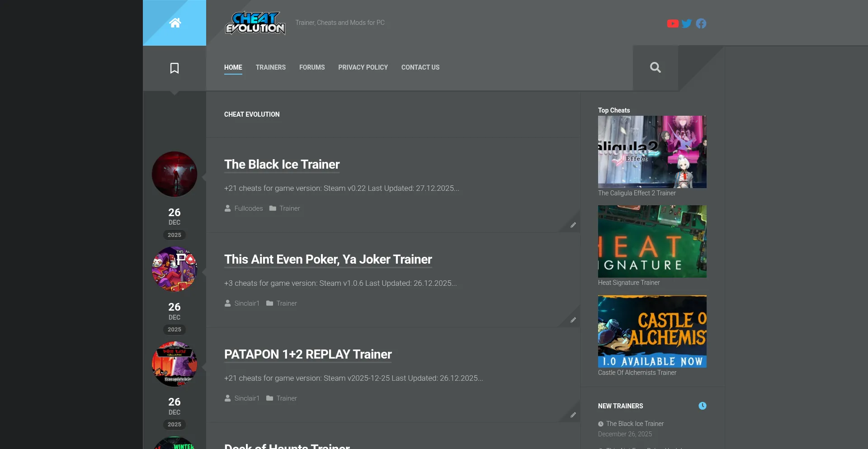Viewport: 868px width, 449px height.
Task: Open The Black Ice Trainer post title
Action: coord(282,165)
